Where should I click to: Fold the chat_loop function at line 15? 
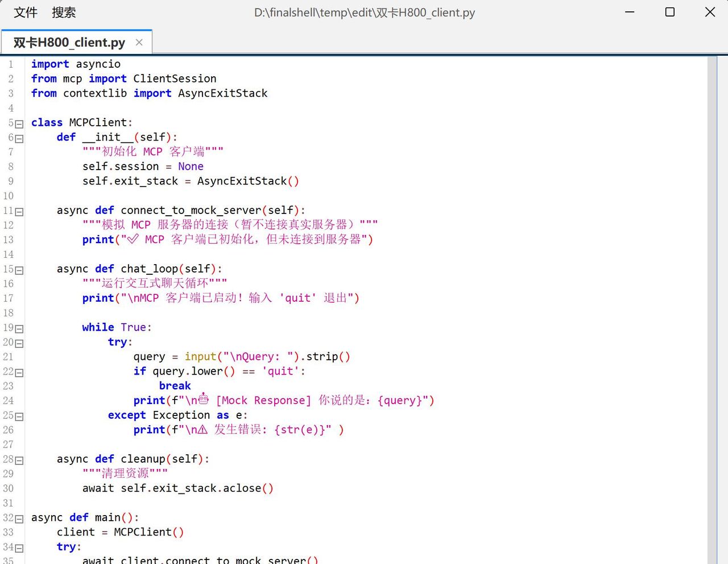[19, 270]
